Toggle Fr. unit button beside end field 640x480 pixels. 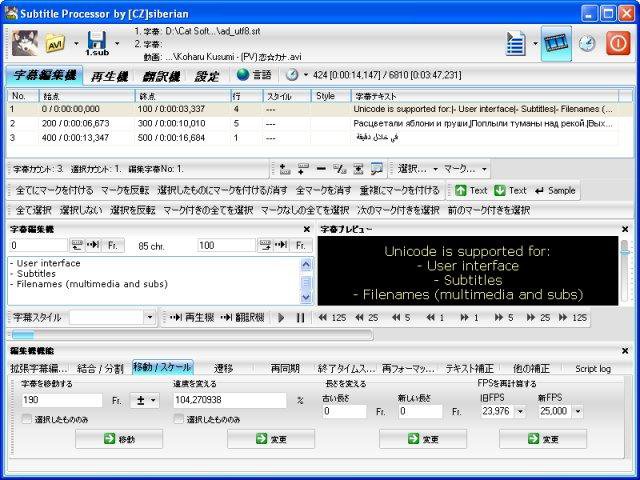click(x=301, y=245)
